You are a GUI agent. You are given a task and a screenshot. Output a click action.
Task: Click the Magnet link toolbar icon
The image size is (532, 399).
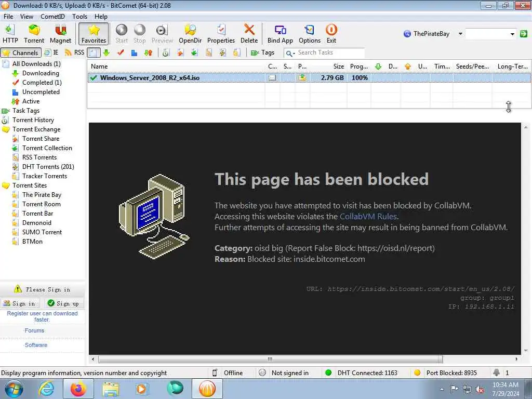(x=60, y=34)
